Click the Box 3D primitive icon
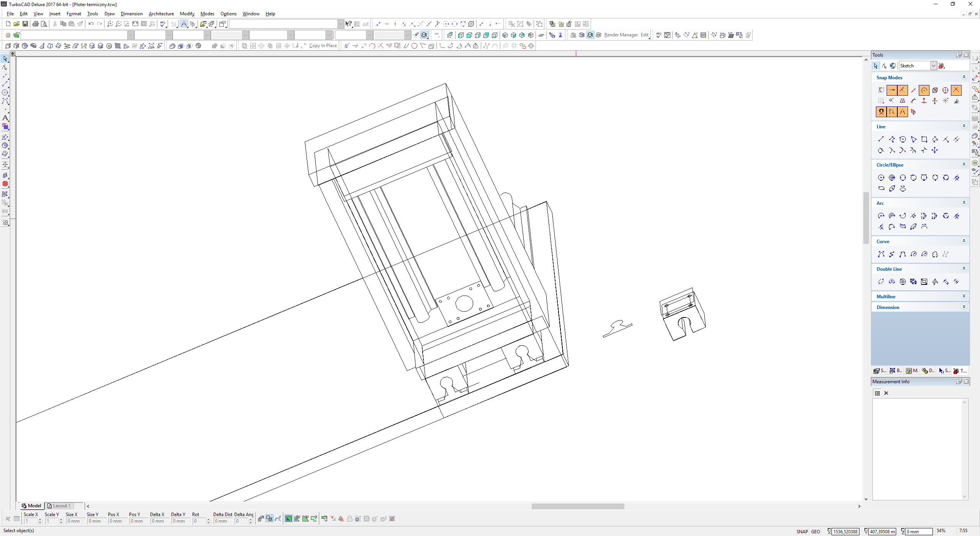 point(8,46)
